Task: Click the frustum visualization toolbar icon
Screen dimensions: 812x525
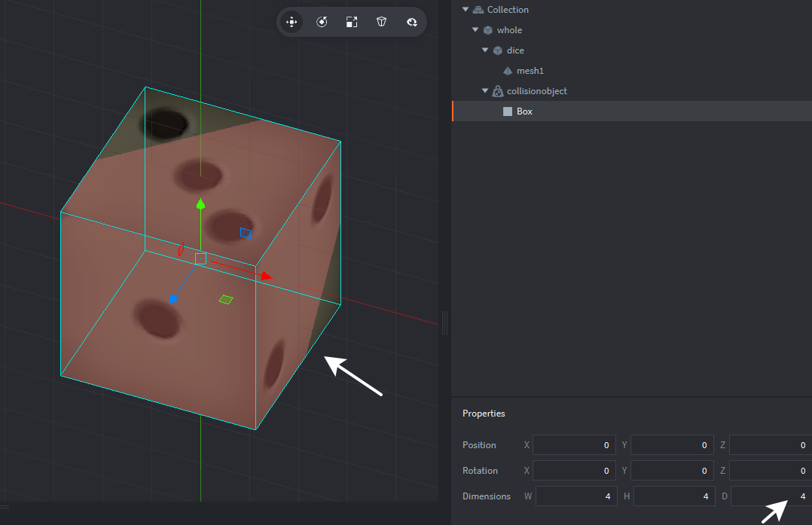Action: click(x=382, y=22)
